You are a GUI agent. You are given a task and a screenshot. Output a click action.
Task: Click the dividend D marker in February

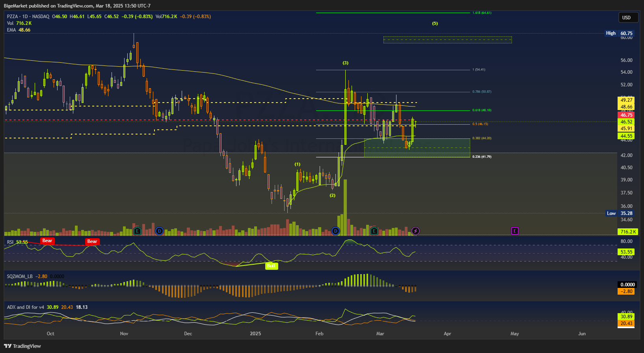[x=335, y=231]
